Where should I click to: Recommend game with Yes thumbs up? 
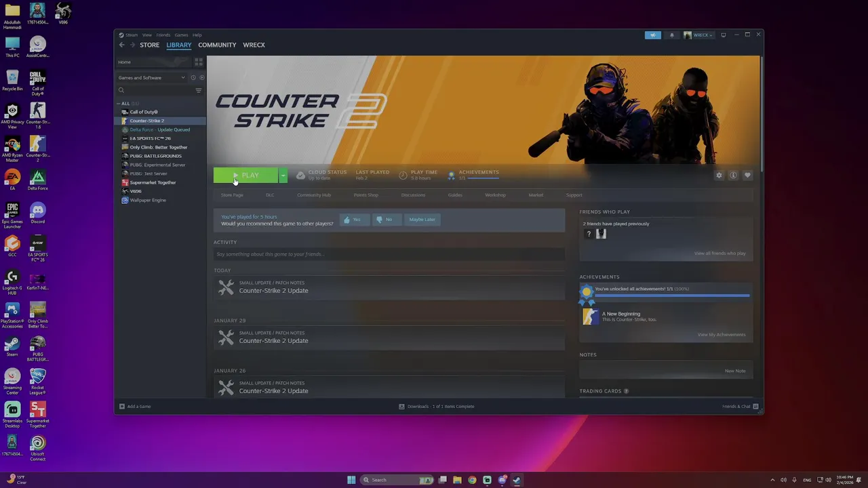tap(354, 220)
